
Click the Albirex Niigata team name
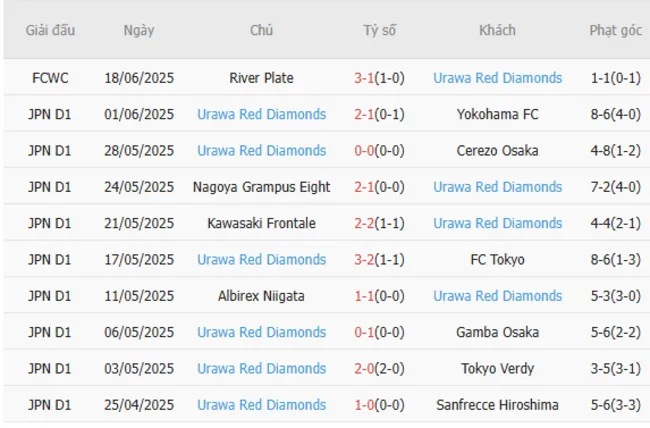pos(261,296)
